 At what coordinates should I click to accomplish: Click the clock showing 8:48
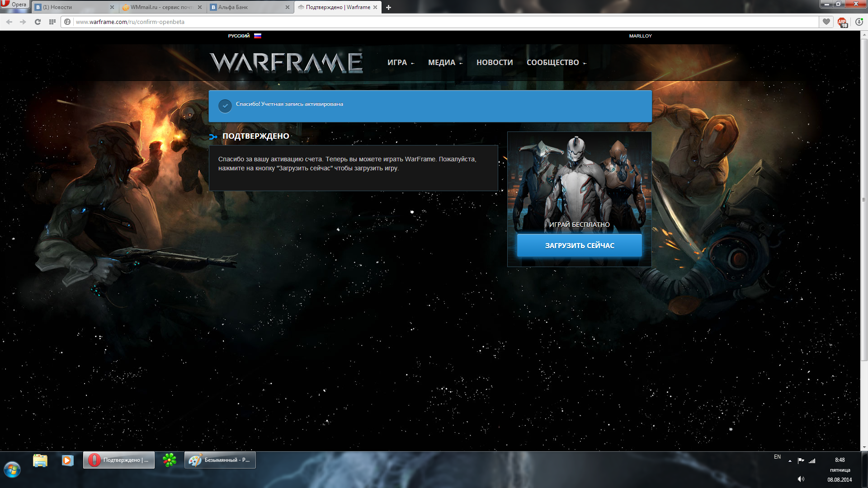(840, 460)
